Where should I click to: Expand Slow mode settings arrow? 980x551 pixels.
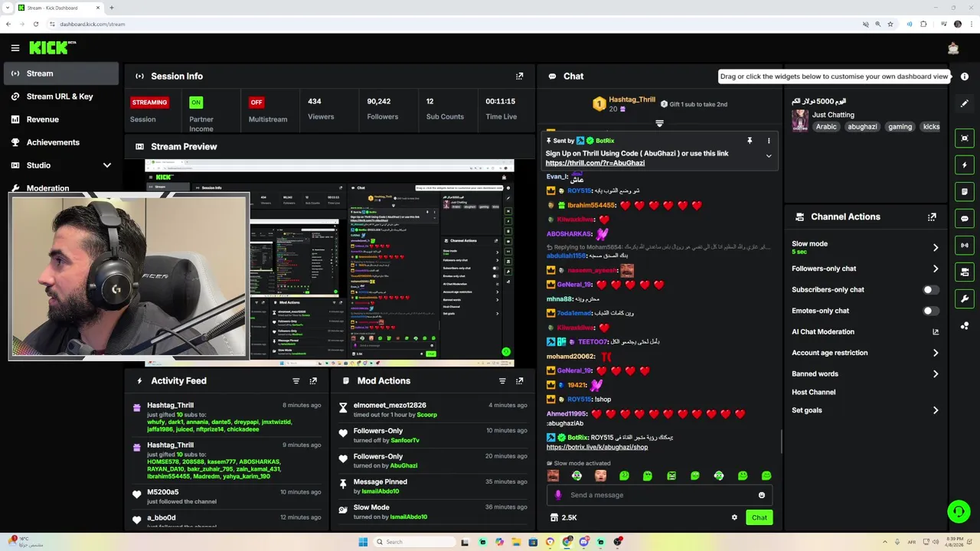click(x=936, y=247)
